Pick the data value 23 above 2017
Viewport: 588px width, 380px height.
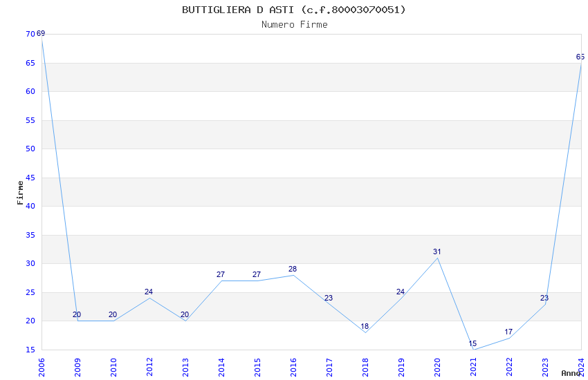pyautogui.click(x=329, y=298)
